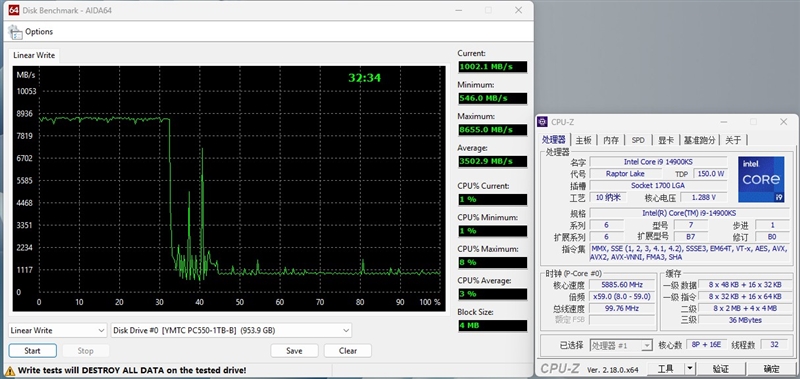Click the Save button
The height and width of the screenshot is (379, 800).
294,351
